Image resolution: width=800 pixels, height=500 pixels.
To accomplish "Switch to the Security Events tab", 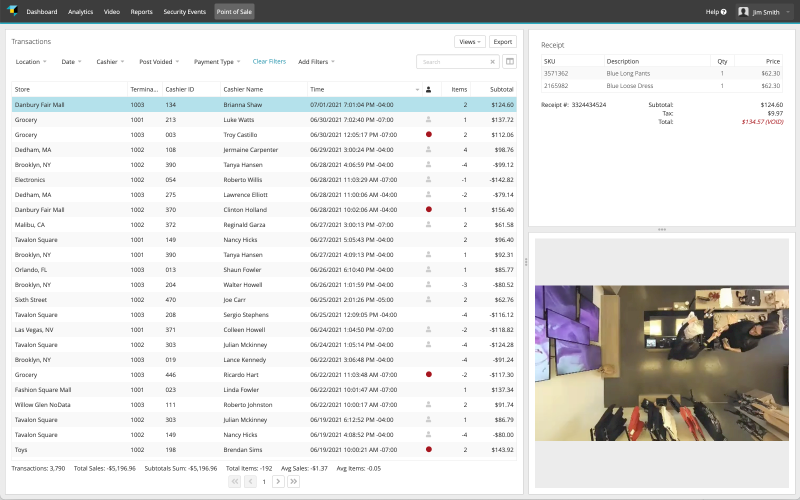I will [x=186, y=12].
